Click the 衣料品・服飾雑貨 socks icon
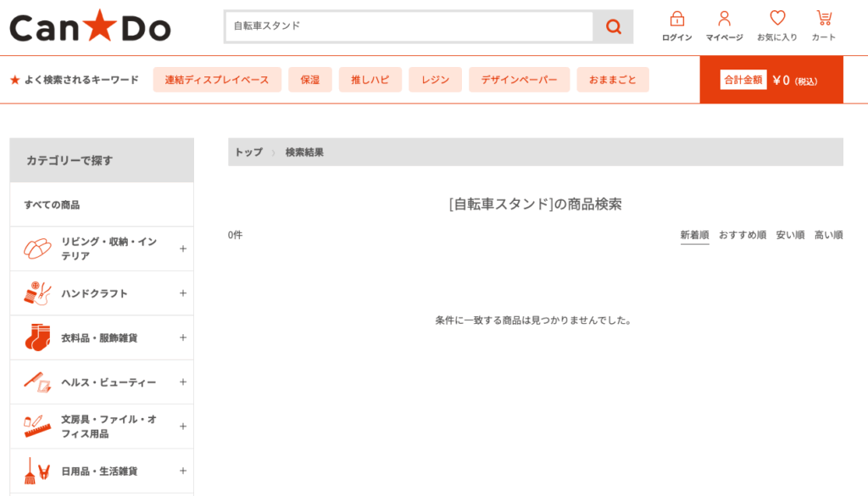Image resolution: width=868 pixels, height=496 pixels. pyautogui.click(x=37, y=337)
